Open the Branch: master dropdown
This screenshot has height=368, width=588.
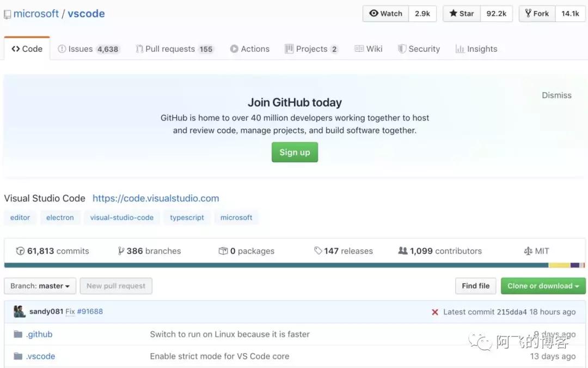click(x=40, y=286)
